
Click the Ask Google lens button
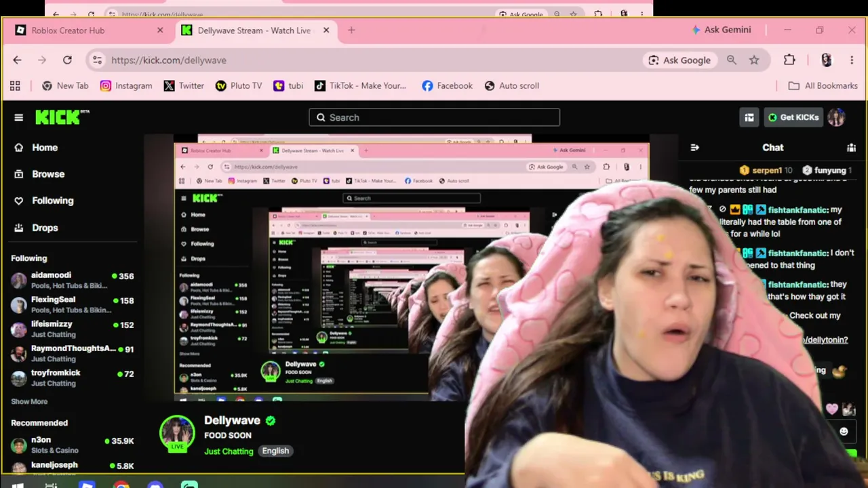679,60
